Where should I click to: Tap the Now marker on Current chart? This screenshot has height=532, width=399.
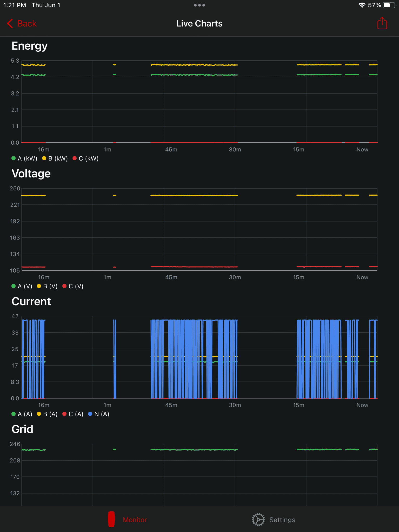point(362,405)
